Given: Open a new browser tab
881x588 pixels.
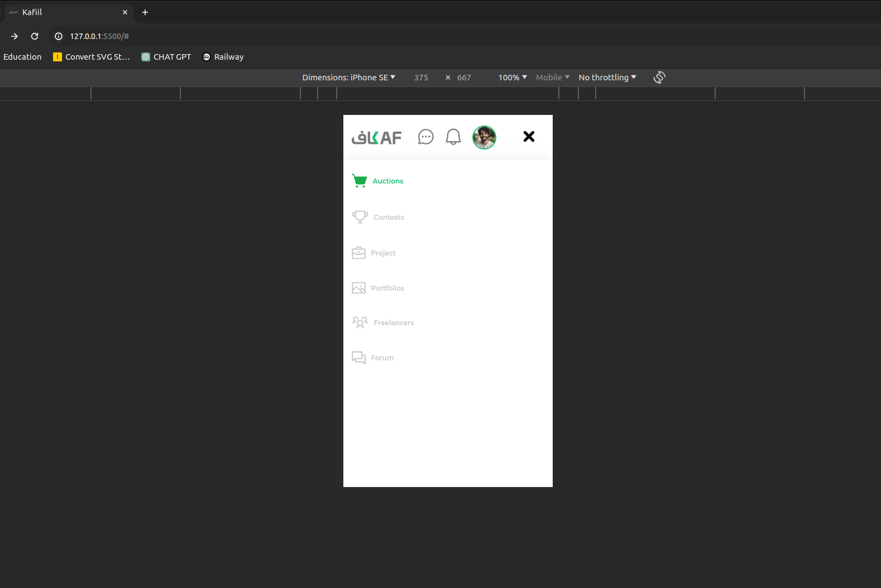Looking at the screenshot, I should tap(145, 12).
